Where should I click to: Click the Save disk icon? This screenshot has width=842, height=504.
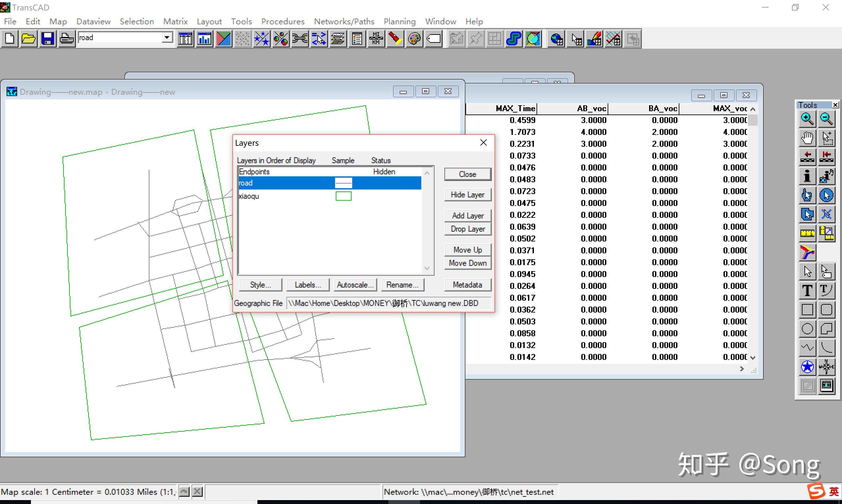pos(48,39)
